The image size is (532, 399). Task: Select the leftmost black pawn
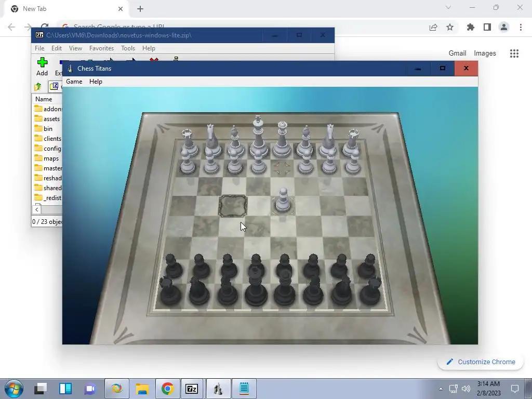click(174, 267)
